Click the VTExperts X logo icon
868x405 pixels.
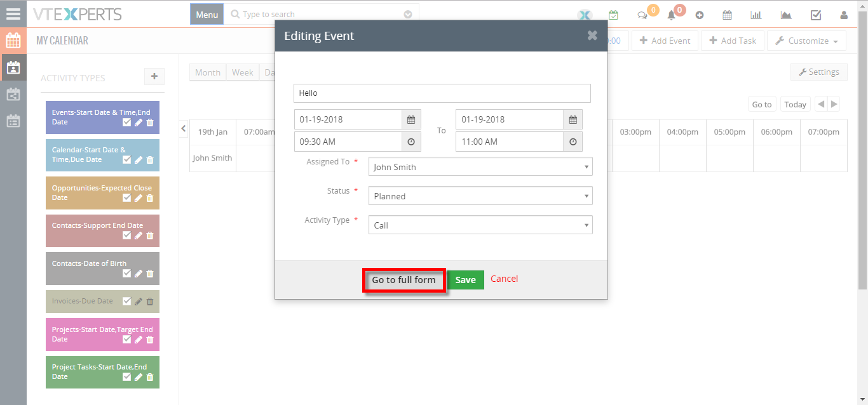(x=585, y=15)
